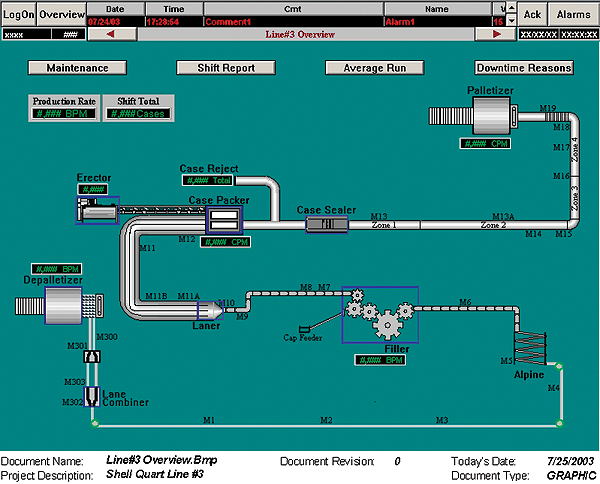The width and height of the screenshot is (600, 484).
Task: Click the Palletizer machine icon
Action: [486, 120]
